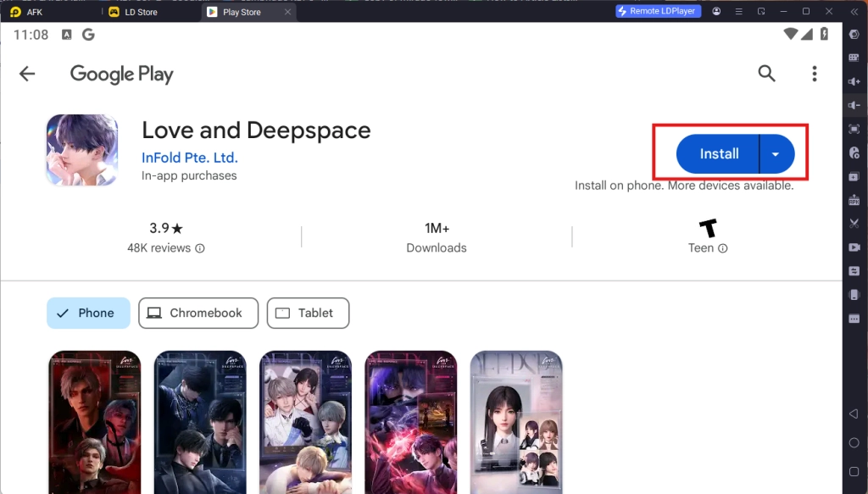
Task: Open the LDPlayer hamburger menu
Action: coord(738,11)
